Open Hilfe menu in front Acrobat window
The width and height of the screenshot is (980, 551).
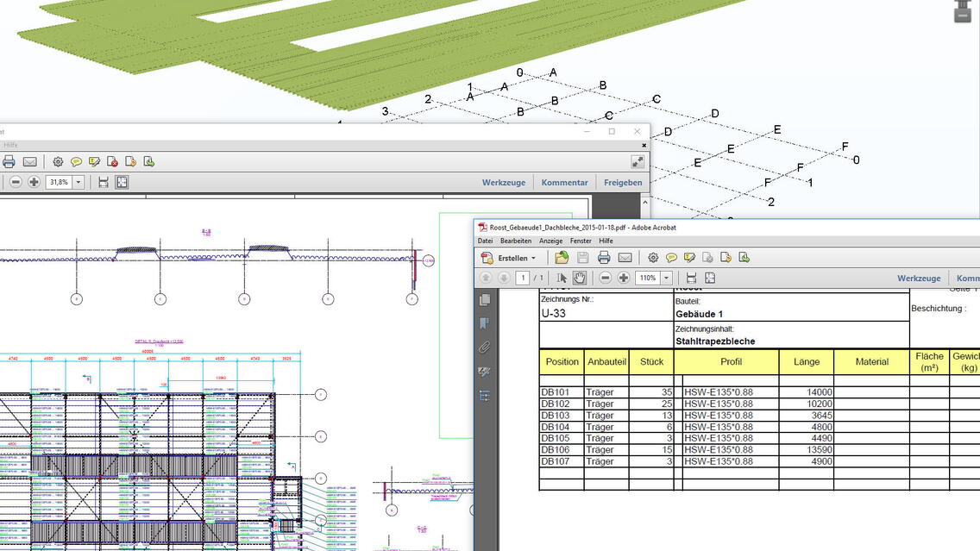[x=606, y=241]
